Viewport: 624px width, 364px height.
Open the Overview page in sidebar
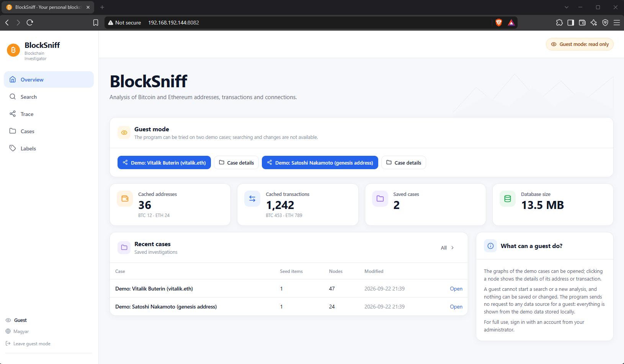click(x=49, y=80)
